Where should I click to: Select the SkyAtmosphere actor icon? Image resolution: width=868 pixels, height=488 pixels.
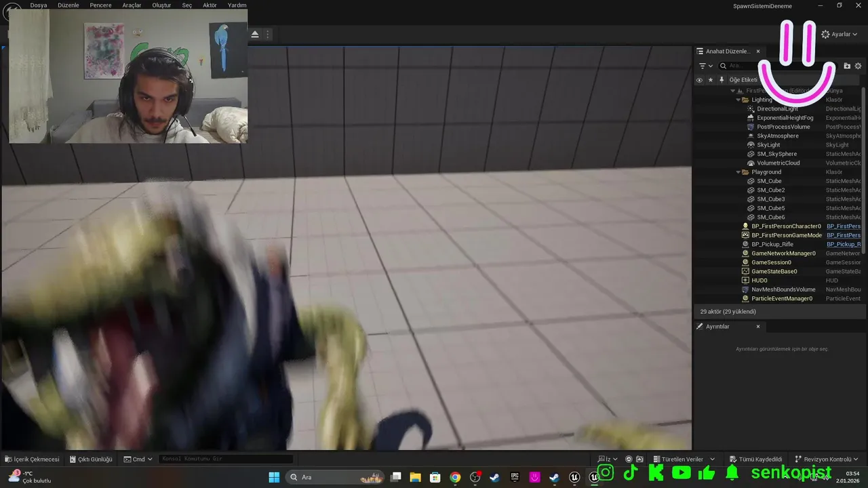coord(751,136)
